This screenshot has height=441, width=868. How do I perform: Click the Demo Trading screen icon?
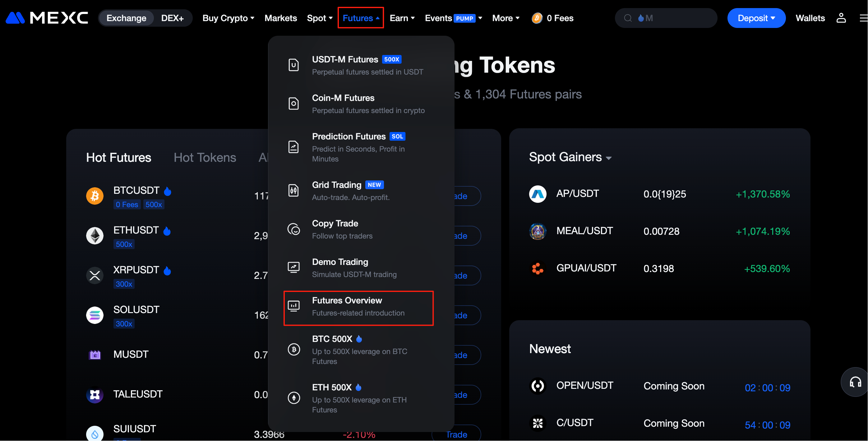pyautogui.click(x=293, y=268)
